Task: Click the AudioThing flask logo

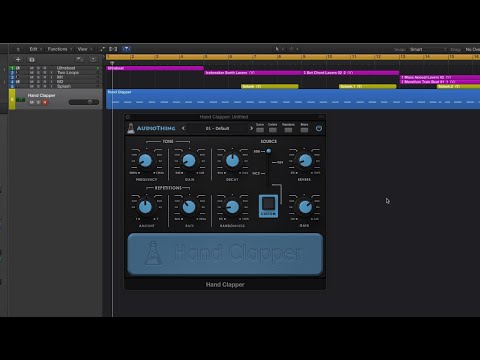Action: [x=131, y=128]
